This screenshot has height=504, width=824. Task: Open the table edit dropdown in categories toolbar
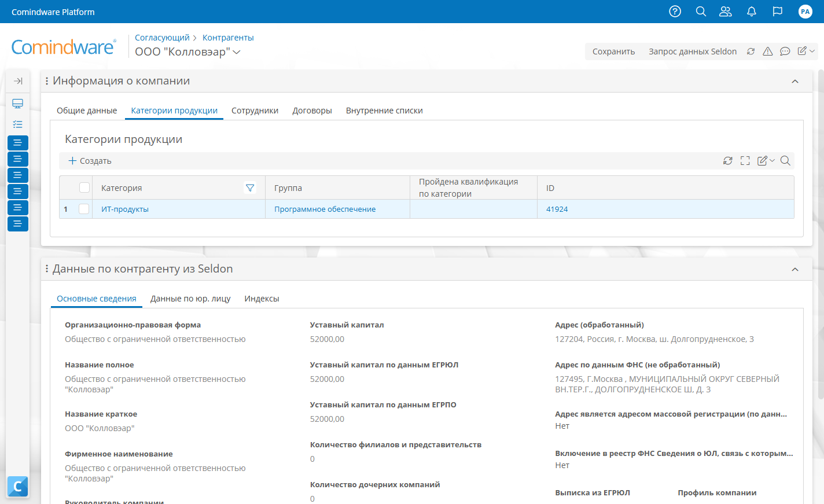(x=766, y=161)
